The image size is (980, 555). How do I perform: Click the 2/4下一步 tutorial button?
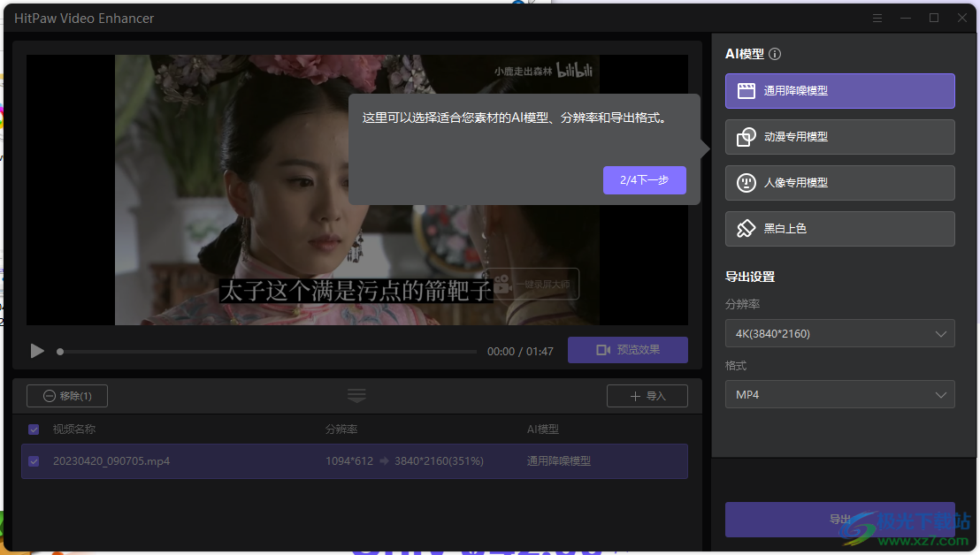(645, 179)
